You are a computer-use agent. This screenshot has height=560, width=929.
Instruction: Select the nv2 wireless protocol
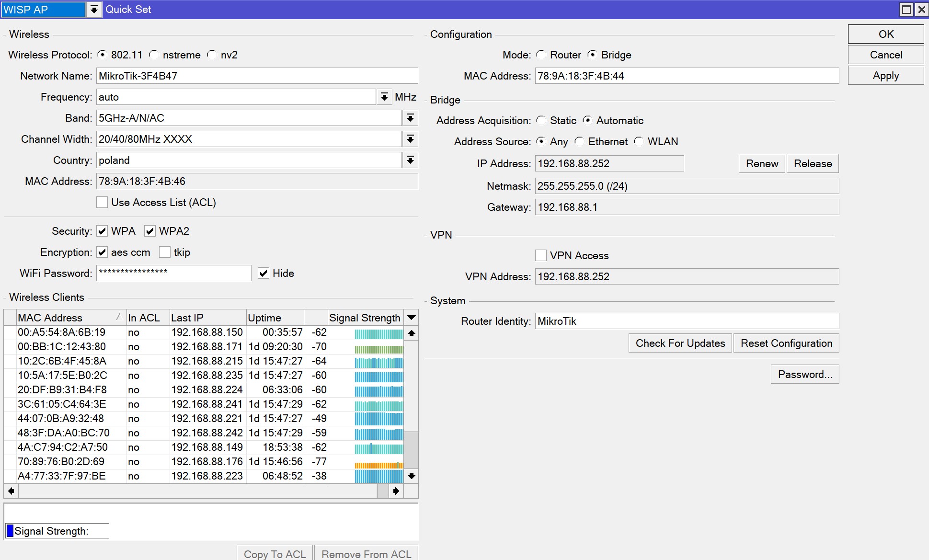point(212,55)
